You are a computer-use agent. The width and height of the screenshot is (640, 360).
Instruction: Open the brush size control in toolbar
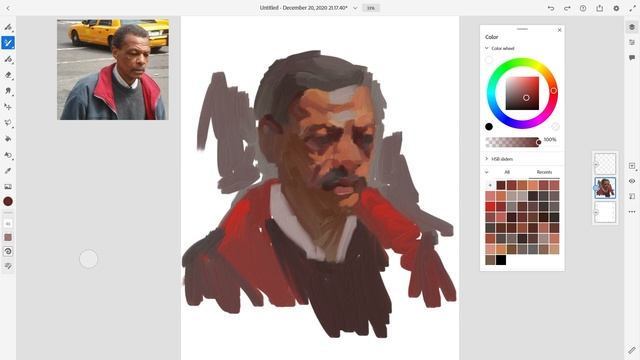click(8, 224)
